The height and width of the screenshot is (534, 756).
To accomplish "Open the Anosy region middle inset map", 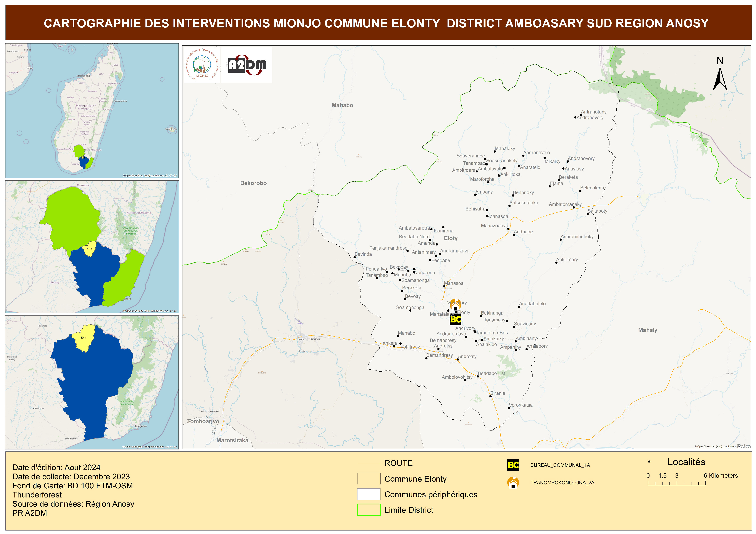I will point(92,247).
